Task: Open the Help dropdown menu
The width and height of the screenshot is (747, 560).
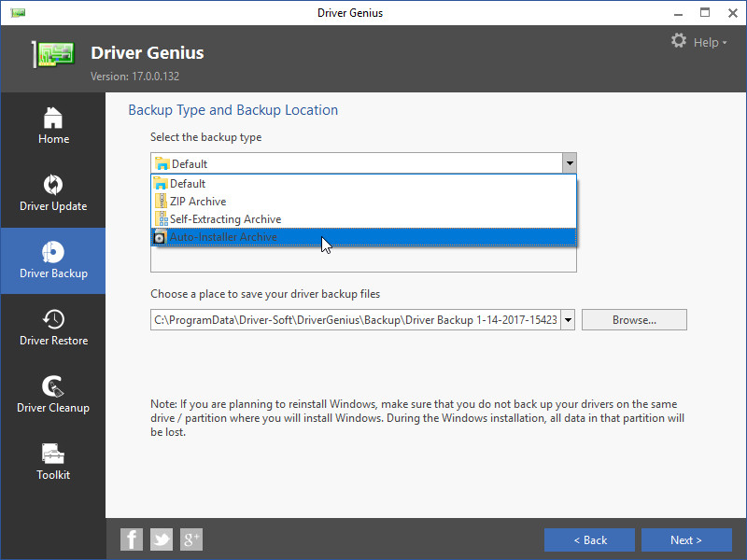Action: pos(710,42)
